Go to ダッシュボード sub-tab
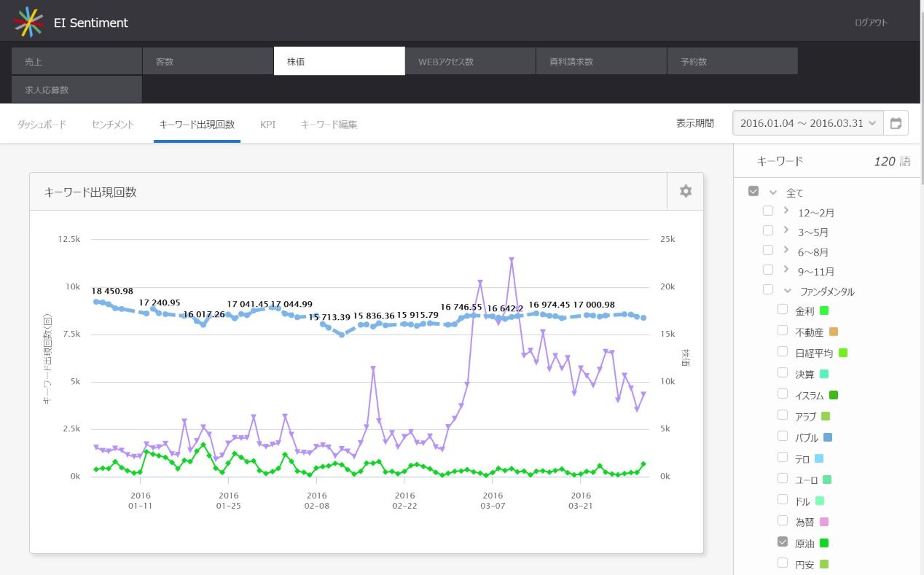 (x=42, y=125)
